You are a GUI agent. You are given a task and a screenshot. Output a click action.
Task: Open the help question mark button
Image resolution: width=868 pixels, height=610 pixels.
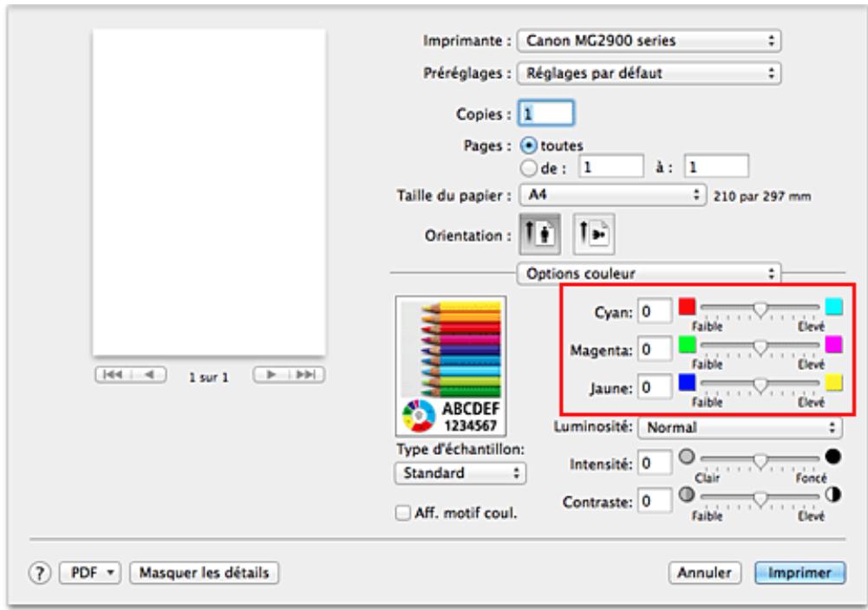(x=39, y=573)
